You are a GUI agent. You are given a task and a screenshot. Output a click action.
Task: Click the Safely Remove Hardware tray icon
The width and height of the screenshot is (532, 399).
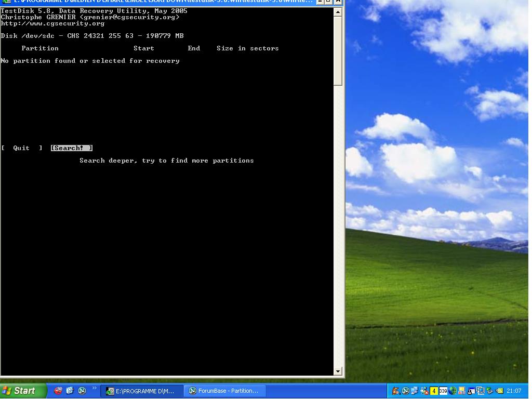click(x=490, y=391)
